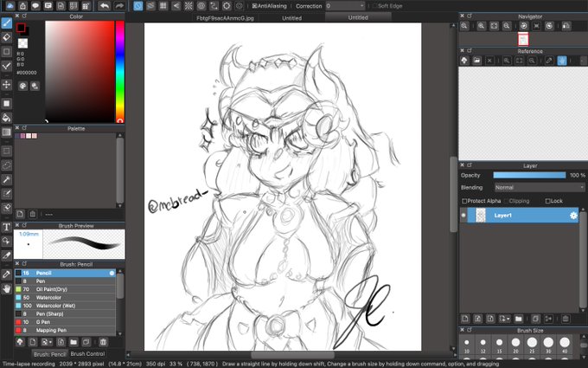588x368 pixels.
Task: Select the Hand tool in left toolbar
Action: tap(6, 288)
